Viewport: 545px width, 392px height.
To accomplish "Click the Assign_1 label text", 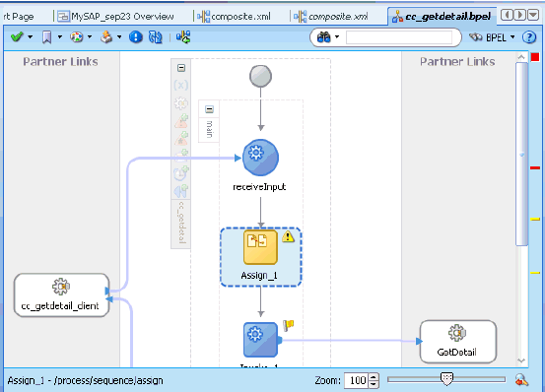I will pos(259,276).
